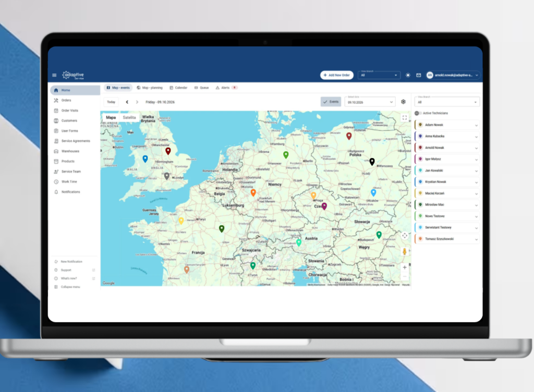Open the Alerts tab
This screenshot has height=392, width=534.
[x=226, y=88]
